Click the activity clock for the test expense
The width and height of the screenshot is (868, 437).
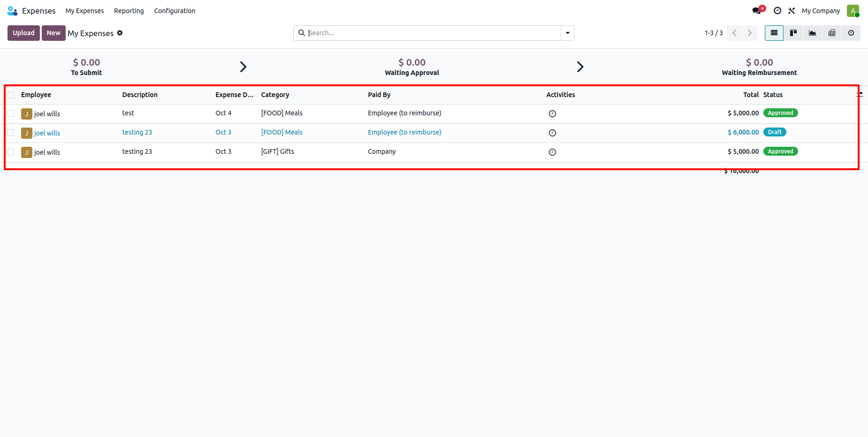552,113
